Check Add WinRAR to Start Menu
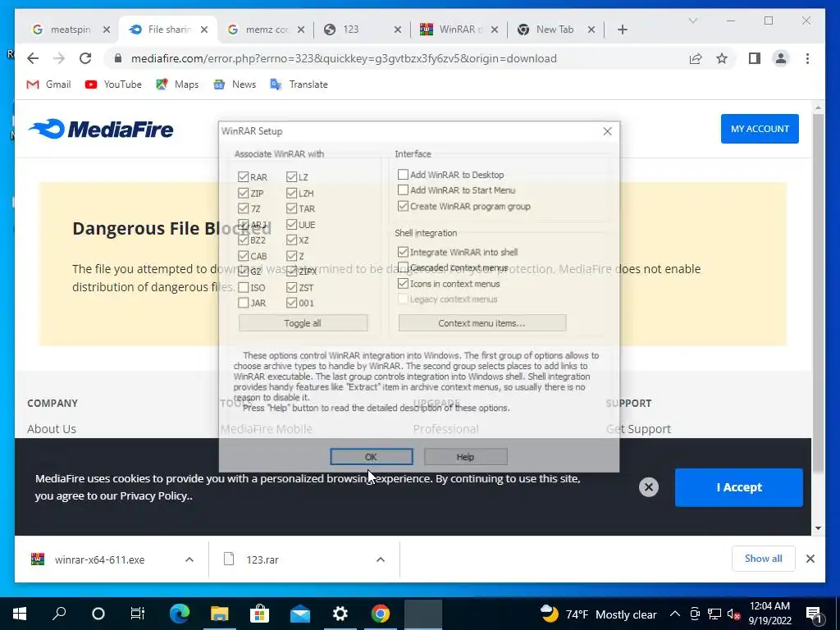 [403, 190]
